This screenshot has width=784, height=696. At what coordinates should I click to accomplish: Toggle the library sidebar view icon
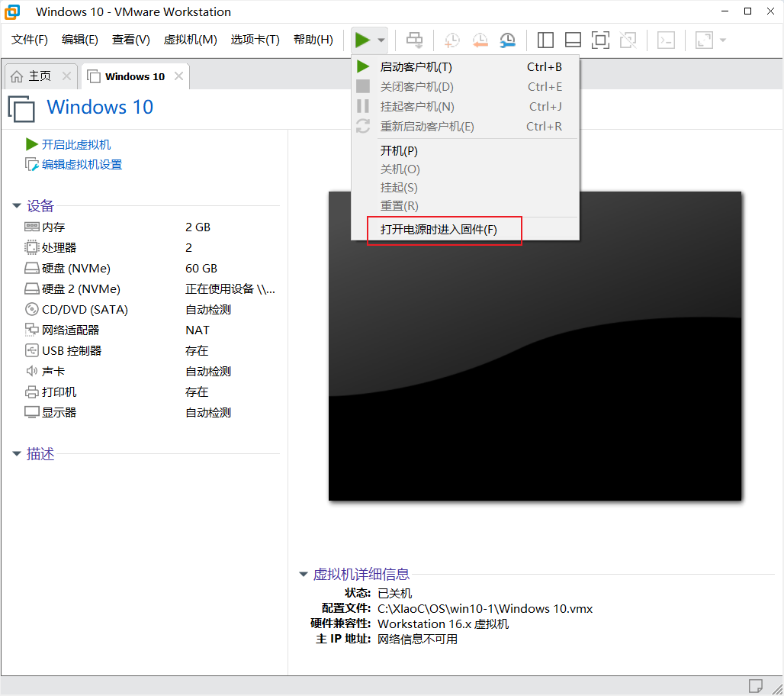[x=545, y=40]
